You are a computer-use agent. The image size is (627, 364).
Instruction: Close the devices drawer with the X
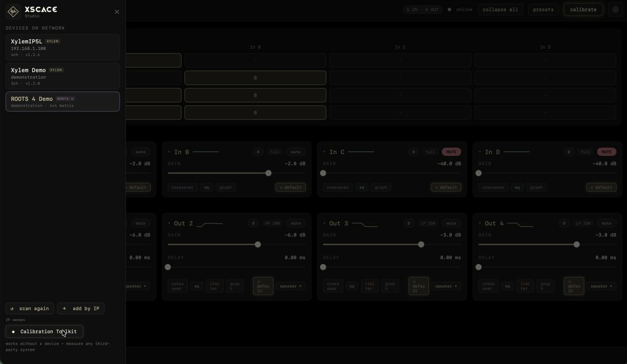(x=117, y=12)
